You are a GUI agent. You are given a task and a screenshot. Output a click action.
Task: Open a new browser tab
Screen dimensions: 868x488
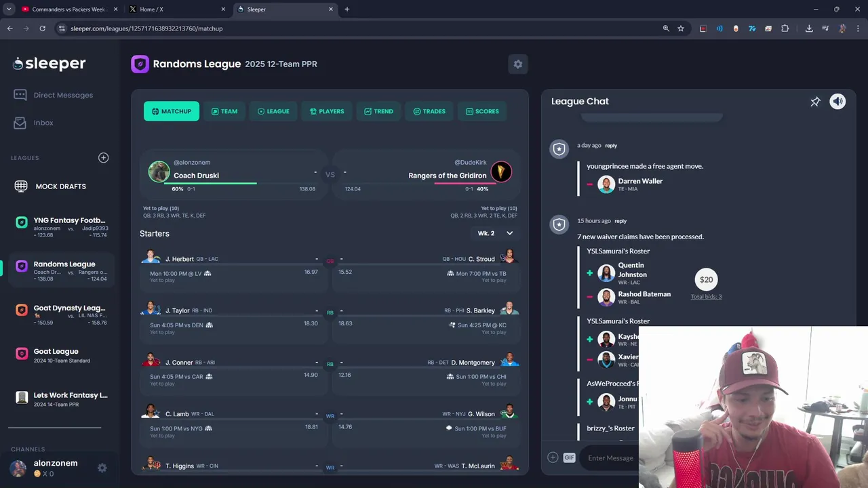coord(347,9)
